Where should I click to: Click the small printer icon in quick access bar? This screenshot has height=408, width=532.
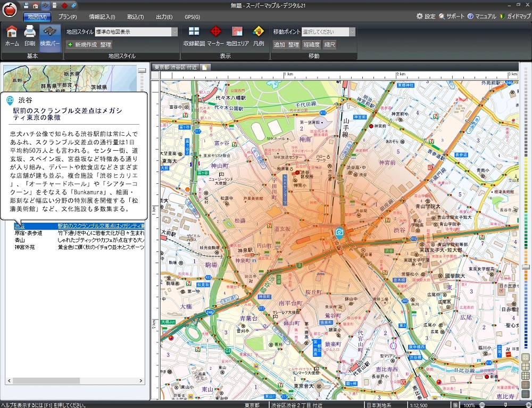tap(54, 5)
